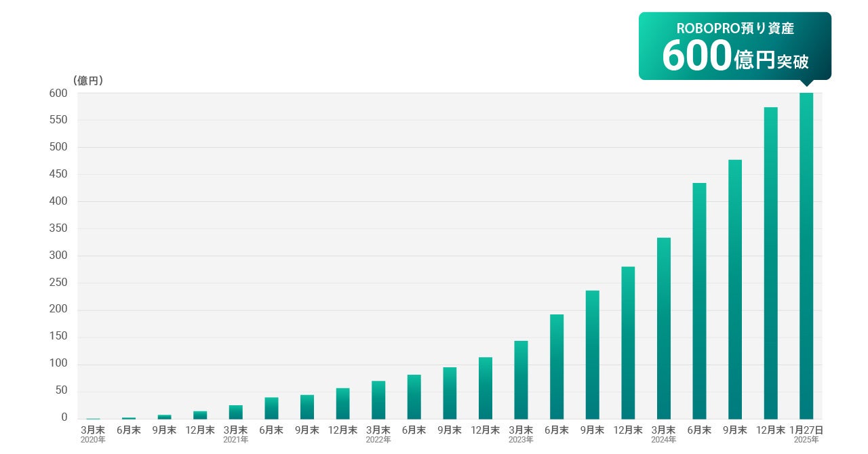
Task: Click the bar above 3月末 2021年
Action: [235, 412]
